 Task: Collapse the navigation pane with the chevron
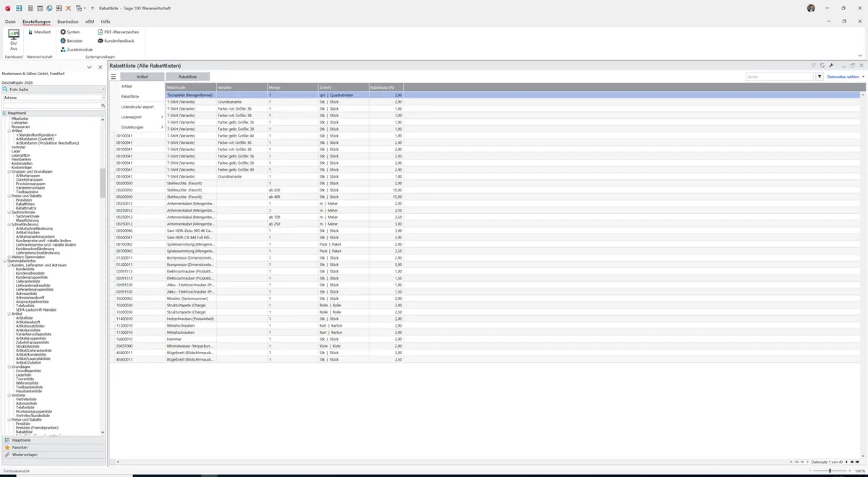90,67
